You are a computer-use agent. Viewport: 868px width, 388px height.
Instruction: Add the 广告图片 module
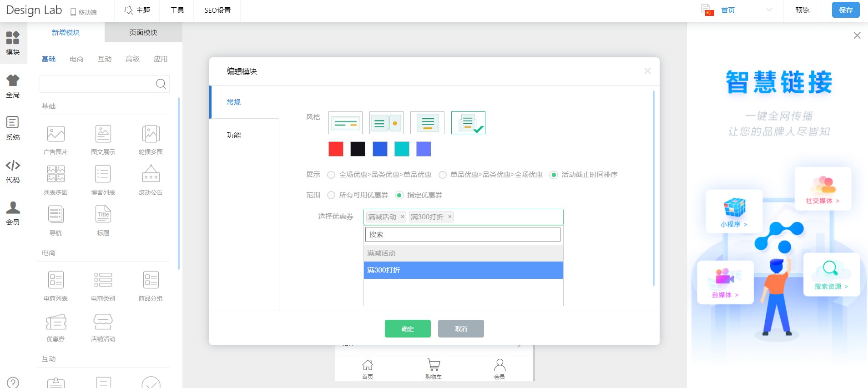pyautogui.click(x=56, y=140)
